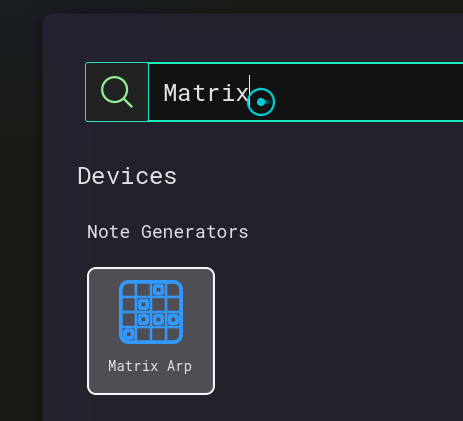Select the Matrix Arp device card

[x=151, y=331]
